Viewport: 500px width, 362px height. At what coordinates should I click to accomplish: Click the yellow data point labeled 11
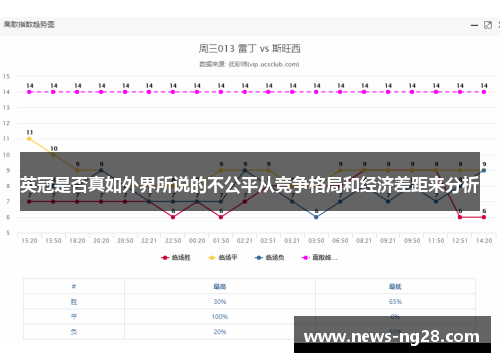click(x=29, y=139)
